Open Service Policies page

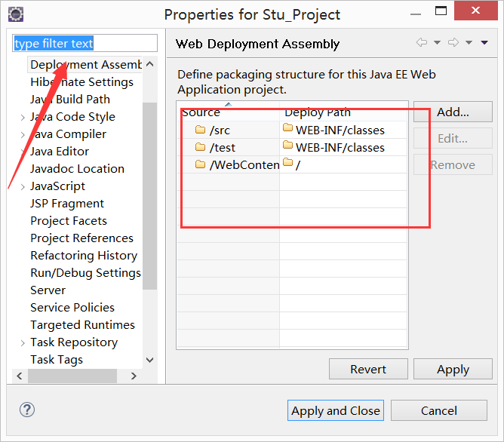[72, 308]
